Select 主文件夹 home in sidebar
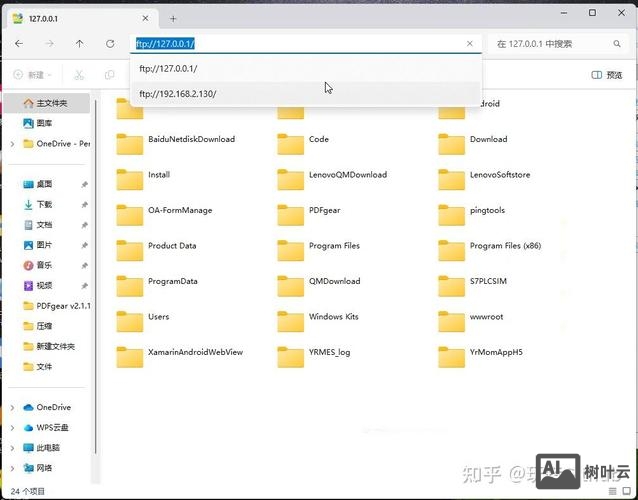 click(x=51, y=103)
